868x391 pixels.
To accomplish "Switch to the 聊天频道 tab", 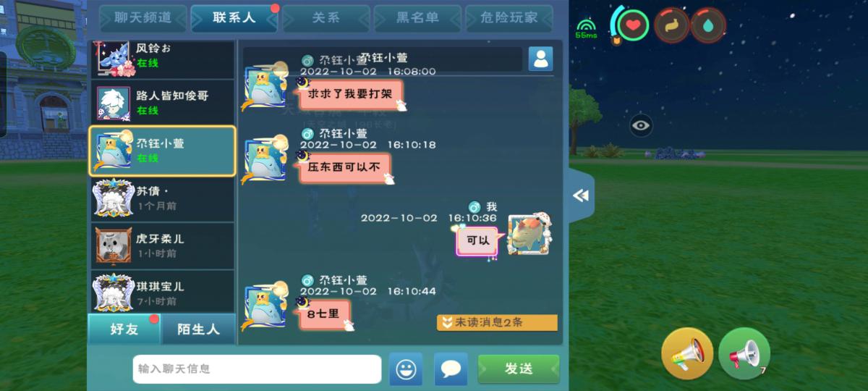I will pyautogui.click(x=143, y=18).
